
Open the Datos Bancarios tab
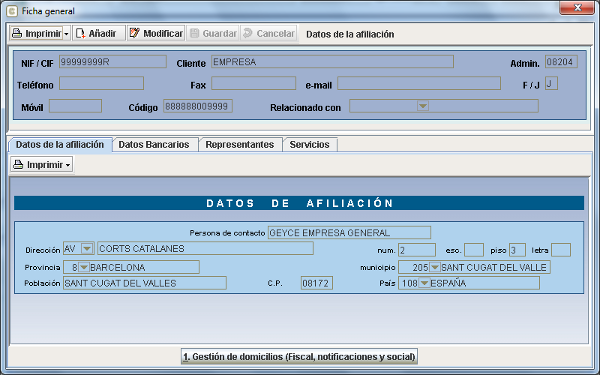point(154,145)
